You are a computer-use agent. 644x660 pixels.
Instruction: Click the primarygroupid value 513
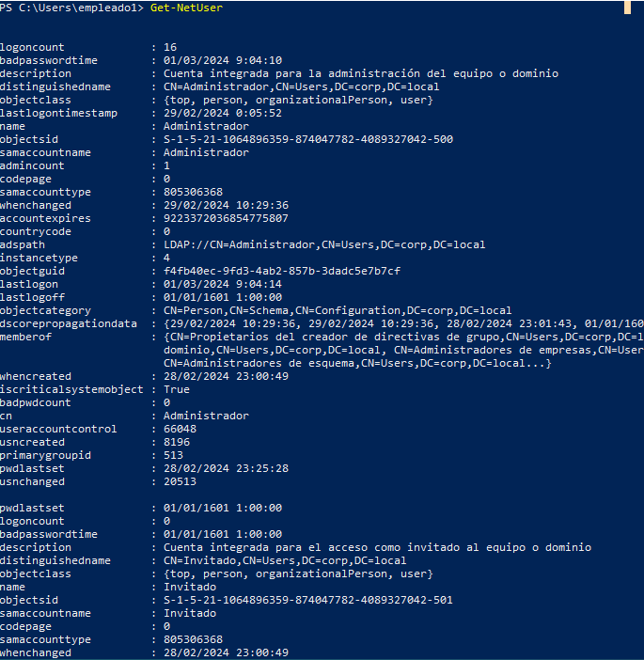(173, 455)
